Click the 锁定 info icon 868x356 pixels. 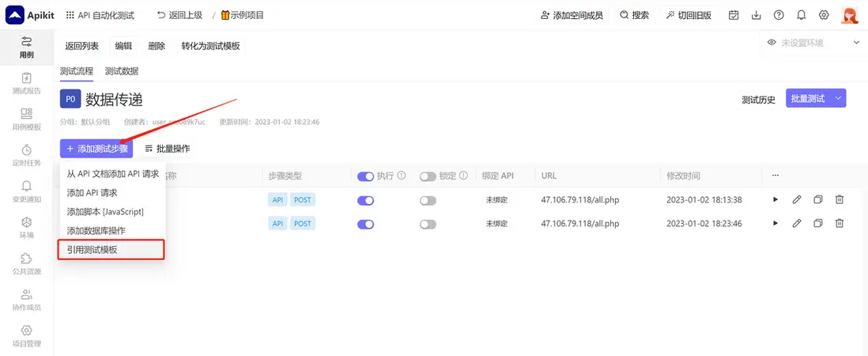point(464,176)
